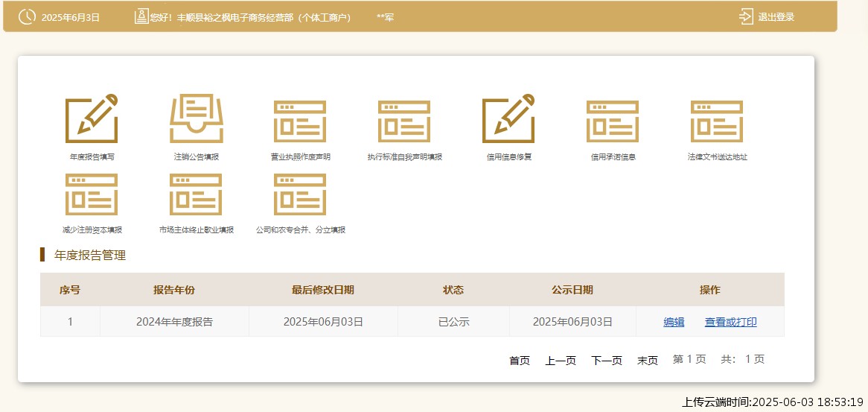Screen dimensions: 868x412
Task: Click the clock icon beside the date
Action: click(x=27, y=16)
